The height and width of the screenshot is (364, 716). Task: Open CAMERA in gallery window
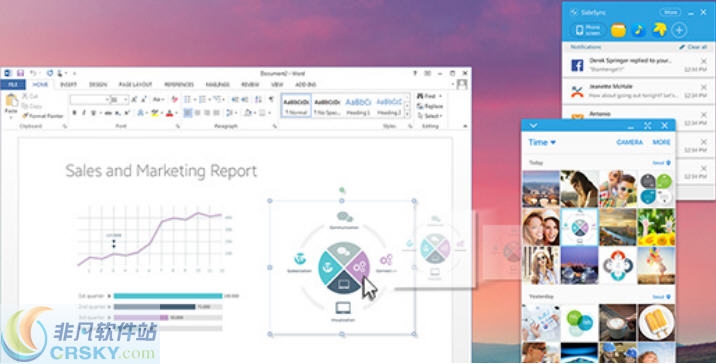629,142
